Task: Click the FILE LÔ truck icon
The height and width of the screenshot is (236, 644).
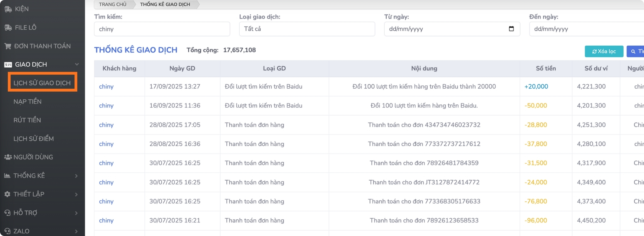Action: (x=8, y=28)
